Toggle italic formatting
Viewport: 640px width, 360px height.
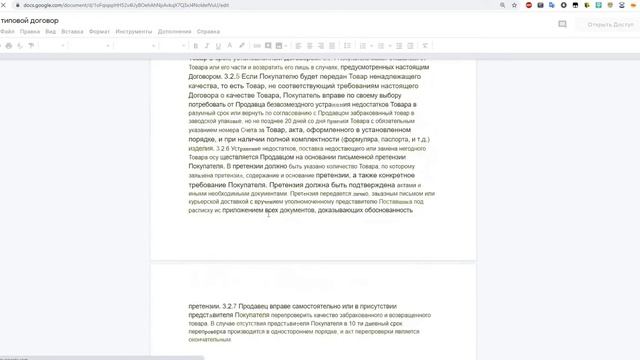pos(207,46)
